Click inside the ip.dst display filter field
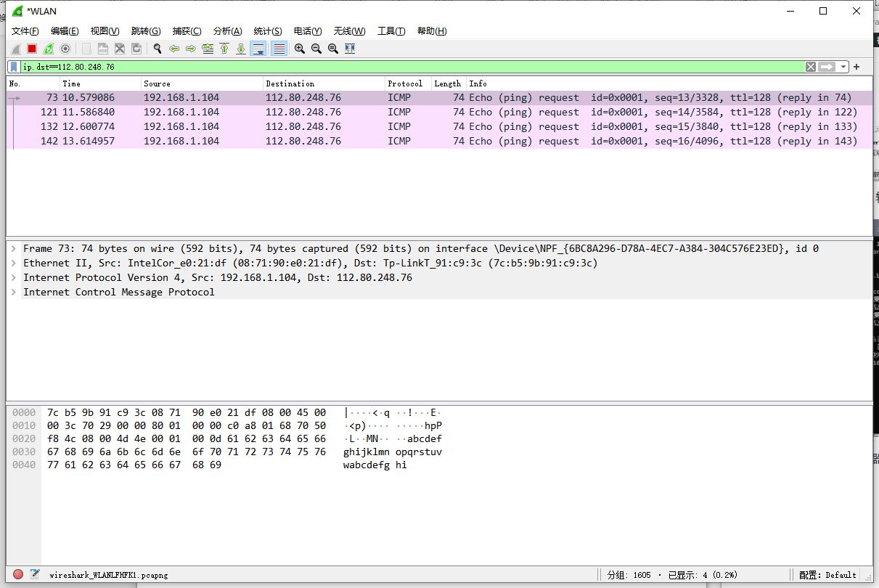Image resolution: width=879 pixels, height=588 pixels. click(412, 67)
